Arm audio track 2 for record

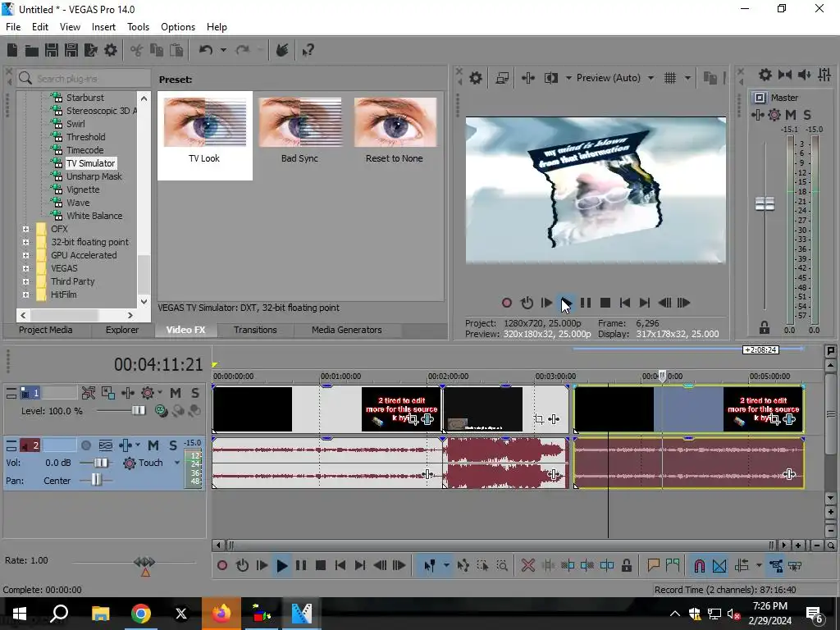point(85,445)
